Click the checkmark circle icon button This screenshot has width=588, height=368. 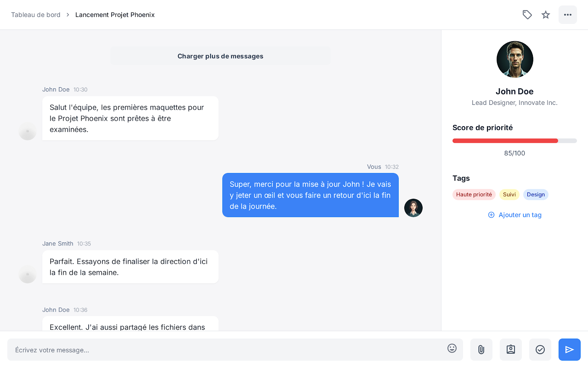540,350
